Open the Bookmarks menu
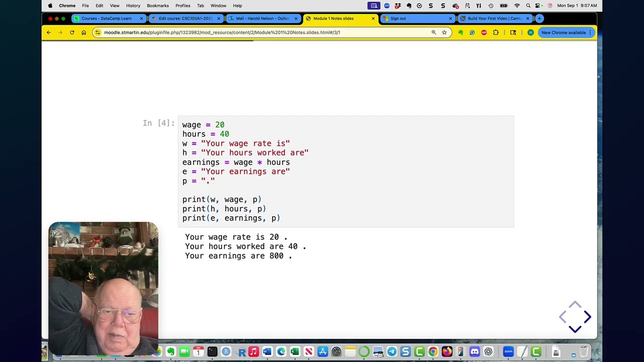 157,6
